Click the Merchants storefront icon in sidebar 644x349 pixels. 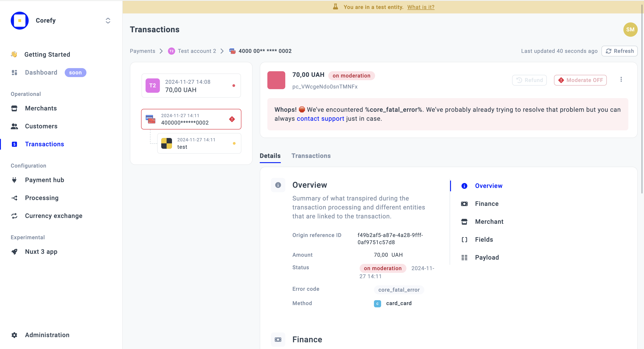pyautogui.click(x=14, y=108)
